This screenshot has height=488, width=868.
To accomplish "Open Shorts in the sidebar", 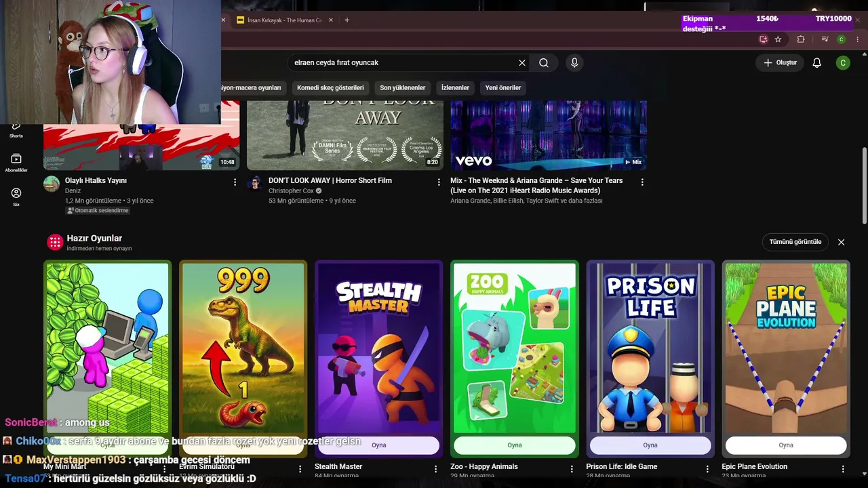I will pyautogui.click(x=16, y=129).
